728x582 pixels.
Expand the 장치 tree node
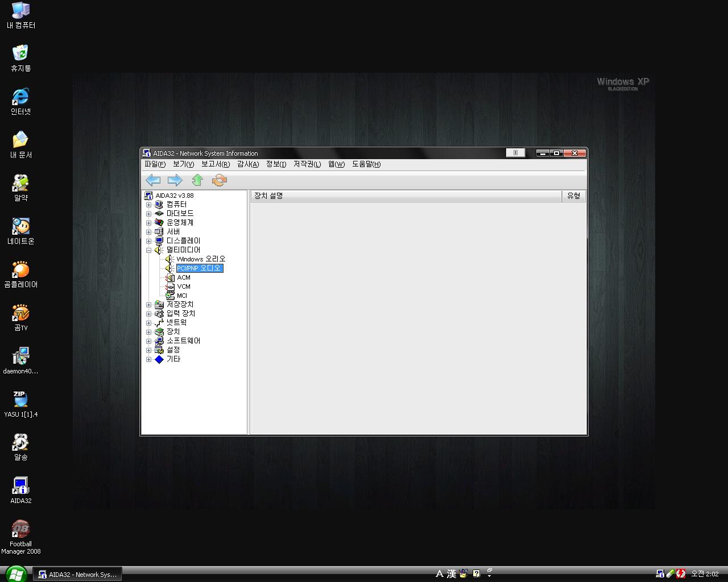click(x=149, y=332)
